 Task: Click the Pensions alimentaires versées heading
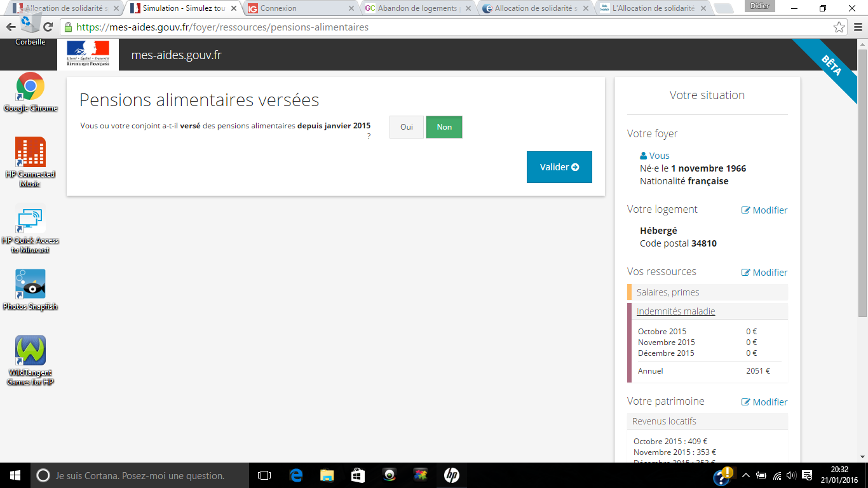coord(199,100)
